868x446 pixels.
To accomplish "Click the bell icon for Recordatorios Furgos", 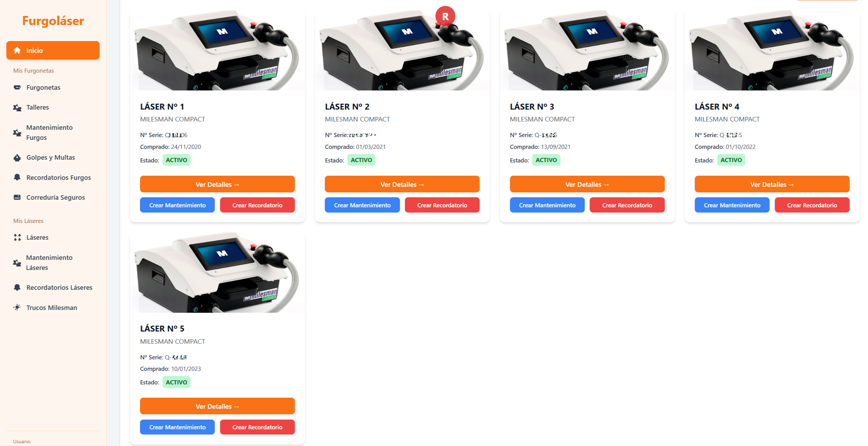I will [x=17, y=177].
